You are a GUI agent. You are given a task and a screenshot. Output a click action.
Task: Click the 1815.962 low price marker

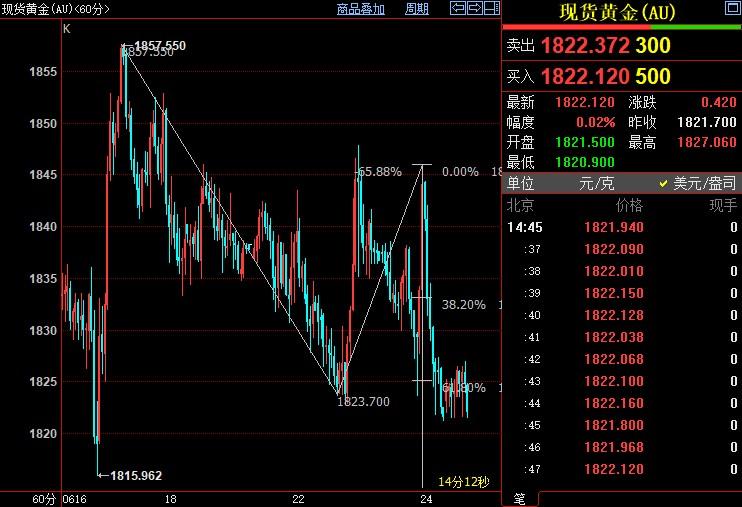(x=136, y=476)
